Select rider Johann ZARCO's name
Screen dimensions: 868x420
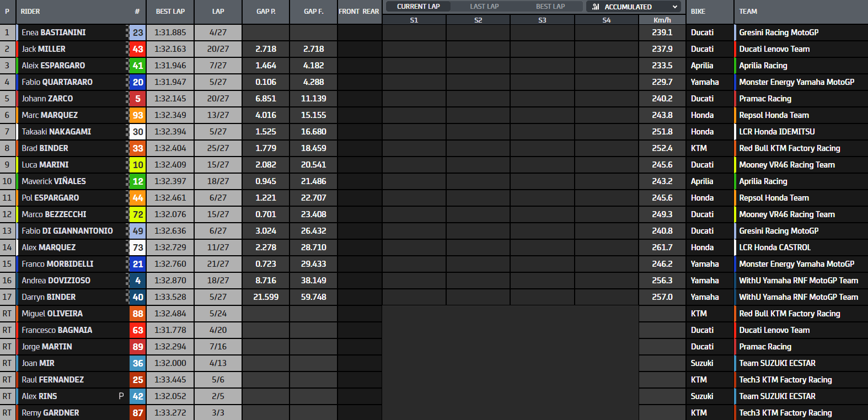coord(47,99)
